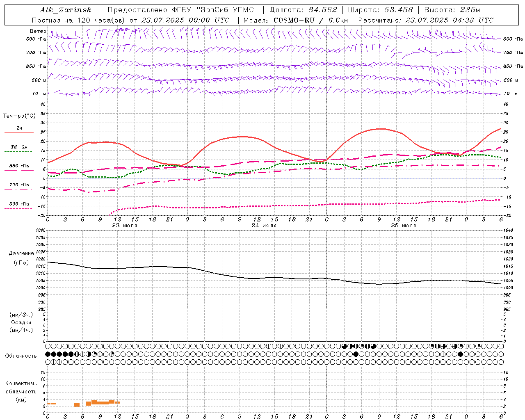The height and width of the screenshot is (420, 525).
Task: Click the forecast start time 23.07.2025 00:00 UTC
Action: [185, 20]
